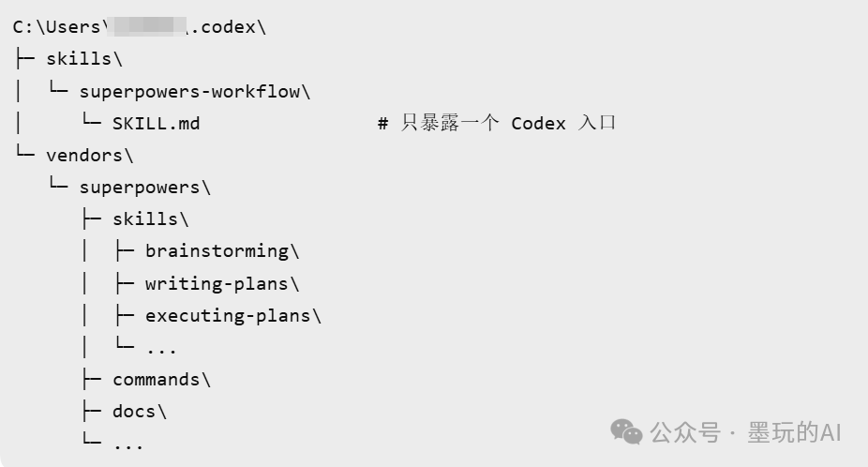Open the brainstorming\ folder entry

tap(222, 250)
